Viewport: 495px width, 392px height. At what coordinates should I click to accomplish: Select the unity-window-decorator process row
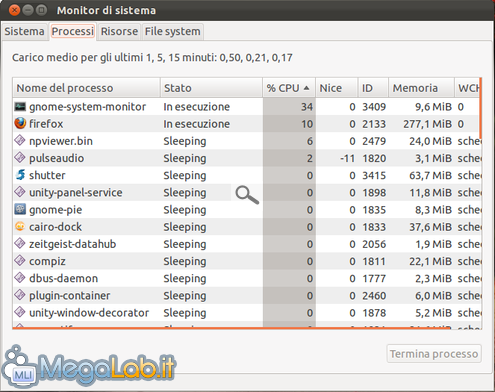247,313
